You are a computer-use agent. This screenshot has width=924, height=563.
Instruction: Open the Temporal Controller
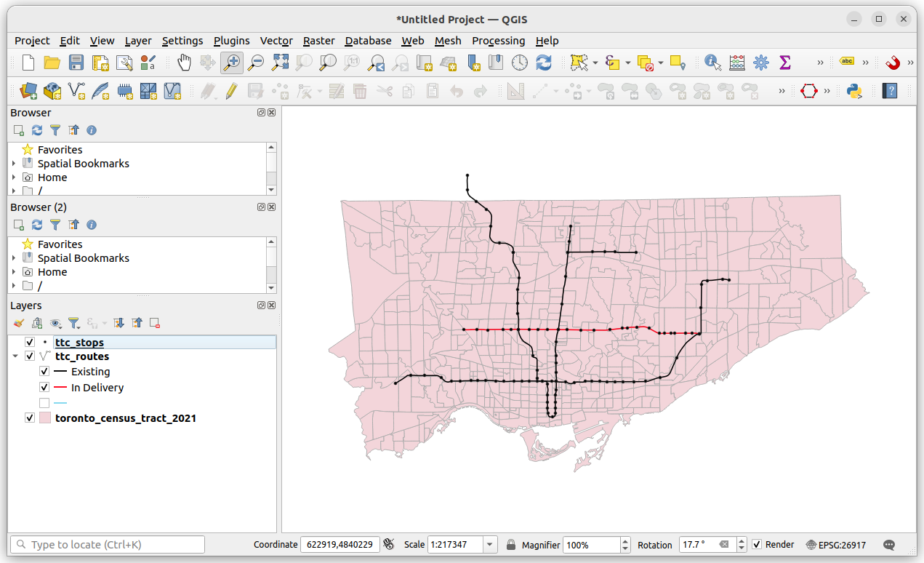point(520,63)
